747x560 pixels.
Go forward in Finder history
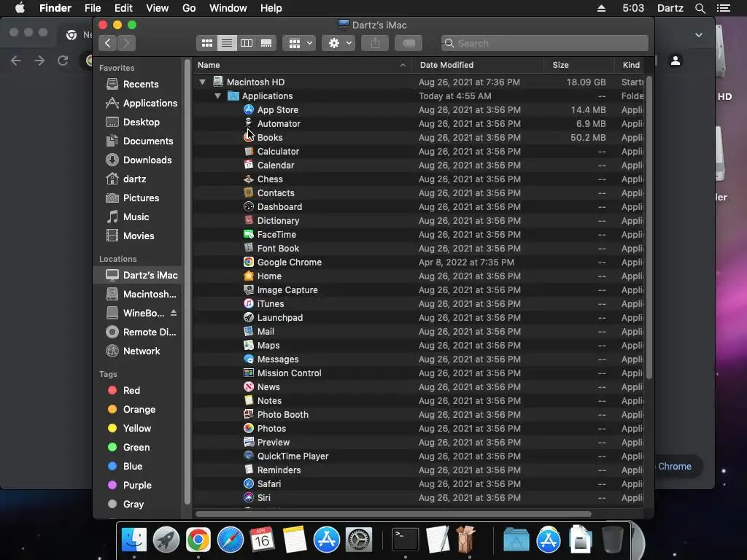click(126, 43)
